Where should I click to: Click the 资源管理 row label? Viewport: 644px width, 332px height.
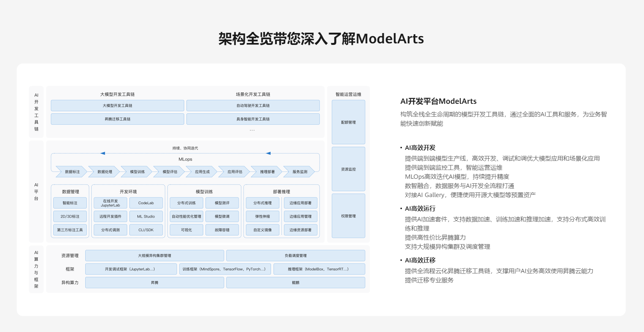pos(70,256)
